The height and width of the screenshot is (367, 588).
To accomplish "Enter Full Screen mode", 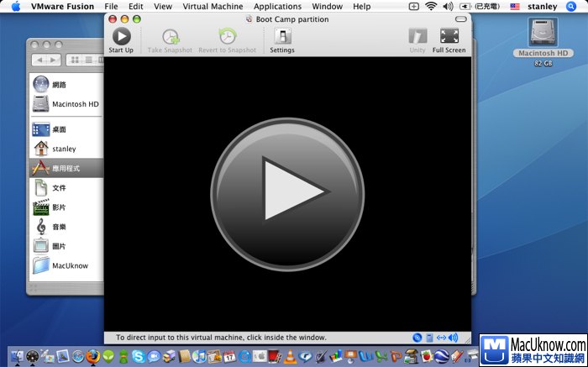I will (449, 37).
